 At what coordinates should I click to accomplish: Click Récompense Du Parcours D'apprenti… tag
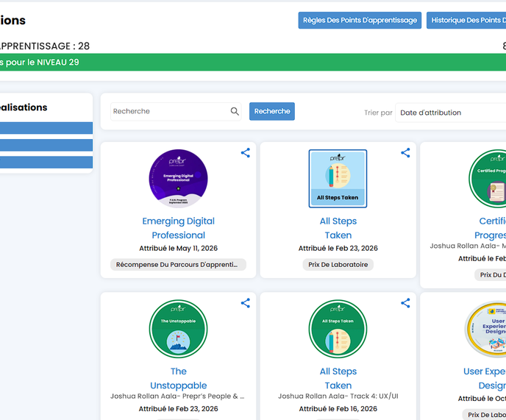tap(178, 264)
